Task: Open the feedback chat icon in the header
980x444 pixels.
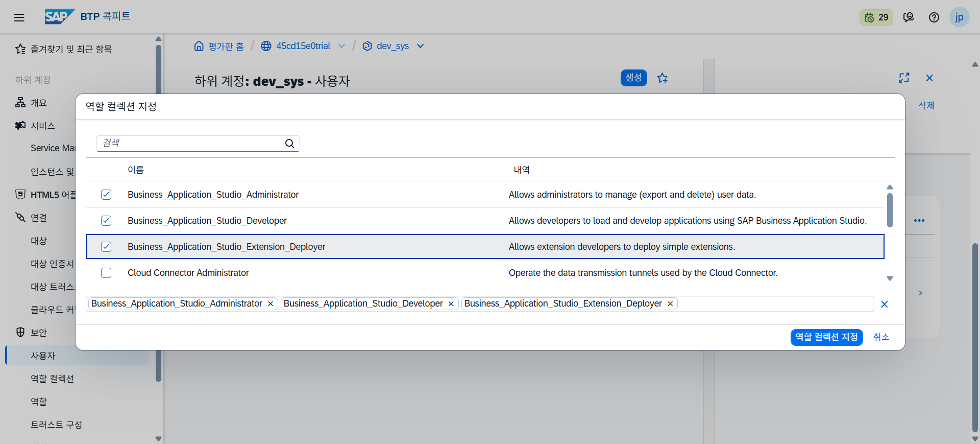Action: pyautogui.click(x=909, y=17)
